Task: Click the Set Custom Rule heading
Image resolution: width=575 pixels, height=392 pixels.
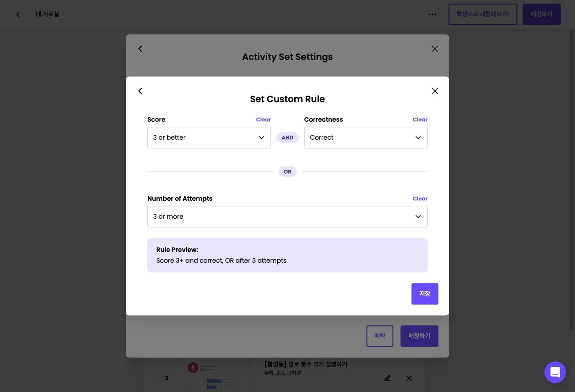Action: point(287,99)
